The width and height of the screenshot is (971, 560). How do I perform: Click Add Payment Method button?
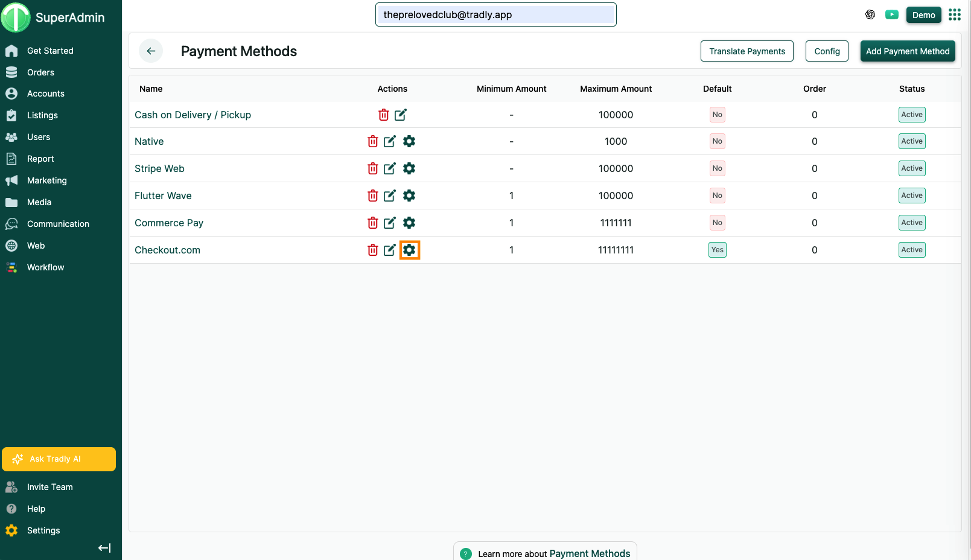907,51
